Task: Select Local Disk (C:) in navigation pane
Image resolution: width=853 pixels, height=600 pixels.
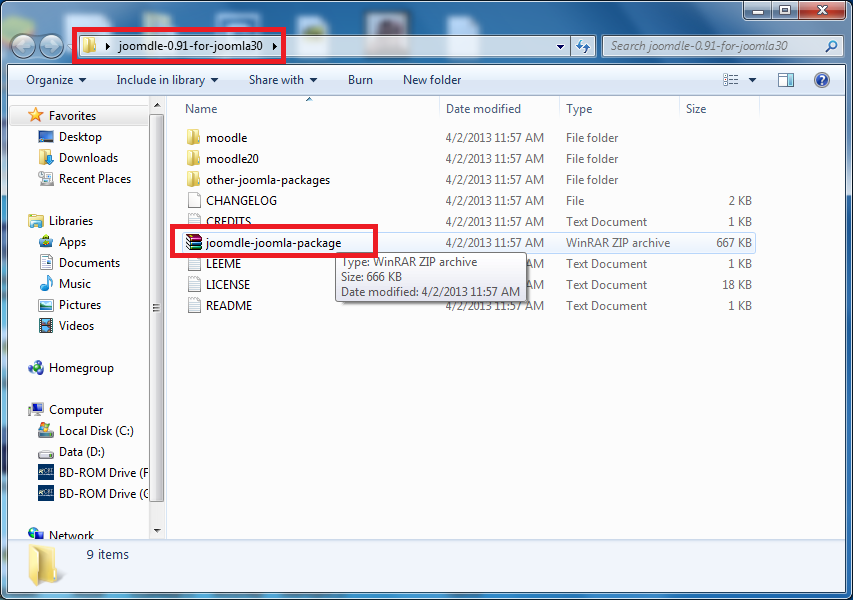Action: click(x=96, y=431)
